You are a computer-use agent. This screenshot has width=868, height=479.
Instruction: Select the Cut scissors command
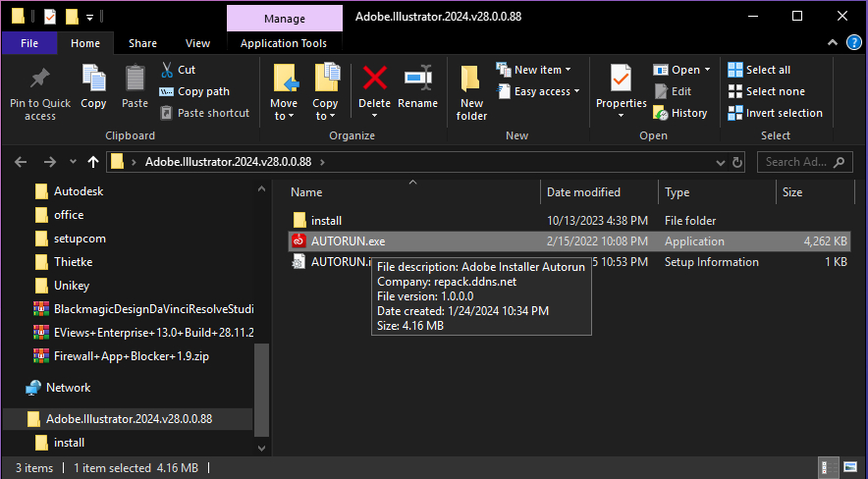(x=179, y=70)
